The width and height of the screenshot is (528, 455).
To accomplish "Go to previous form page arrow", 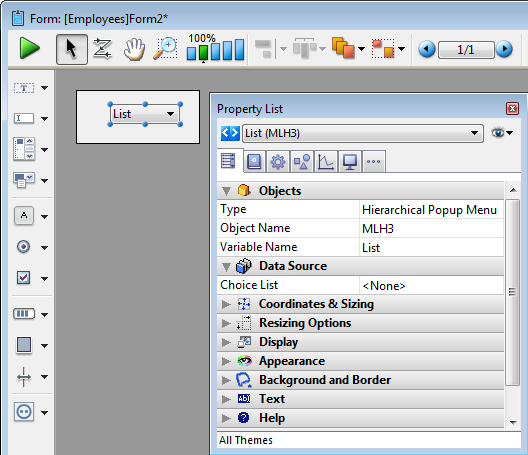I will 427,50.
